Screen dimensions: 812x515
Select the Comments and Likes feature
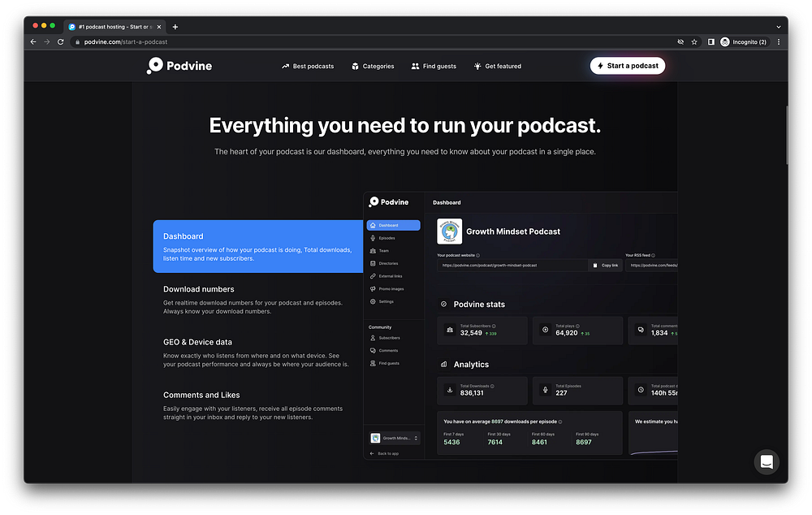(253, 405)
